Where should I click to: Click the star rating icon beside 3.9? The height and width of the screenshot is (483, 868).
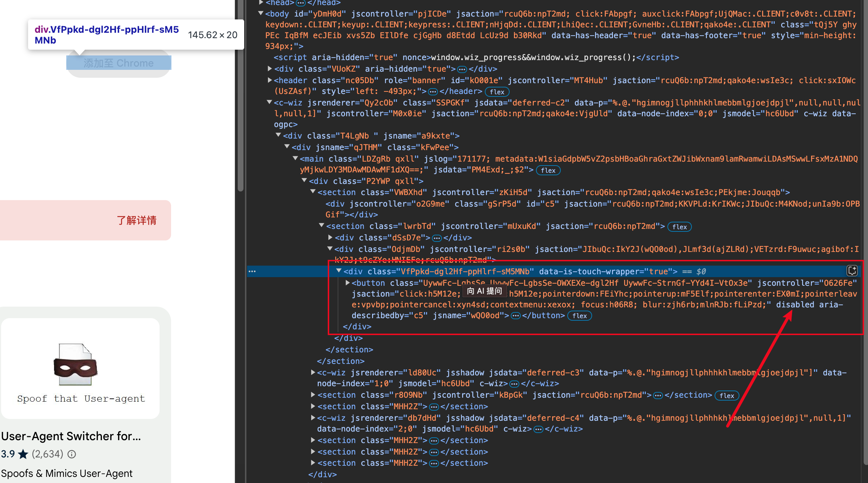coord(23,454)
